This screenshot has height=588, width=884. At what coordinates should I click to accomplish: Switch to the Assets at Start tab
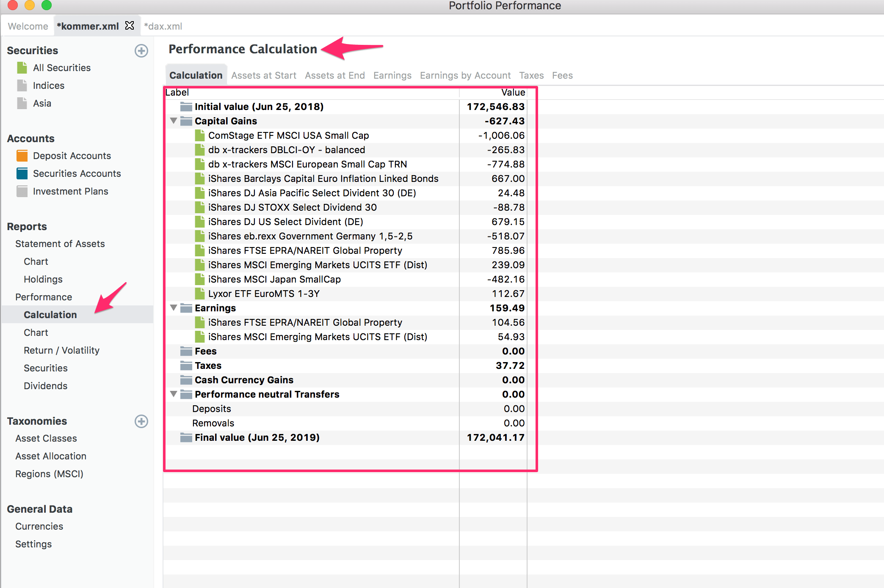click(x=263, y=75)
